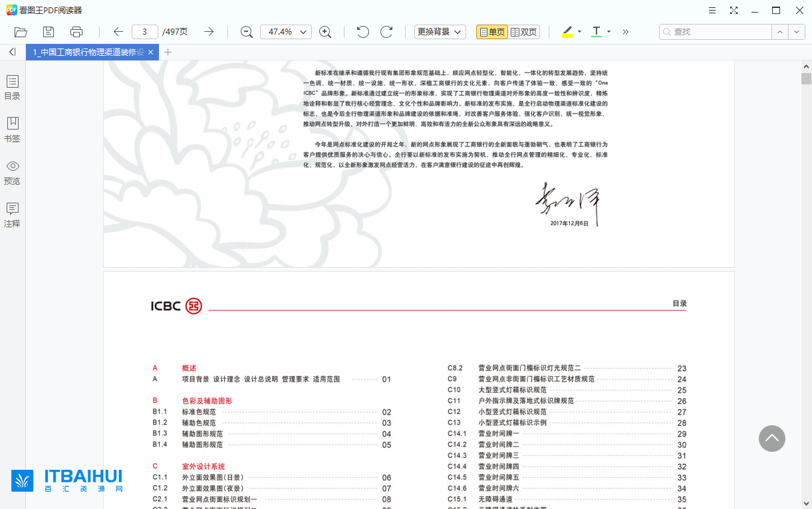Expand highlighter color dropdown arrow
Screen dimensions: 812x509
pyautogui.click(x=579, y=32)
